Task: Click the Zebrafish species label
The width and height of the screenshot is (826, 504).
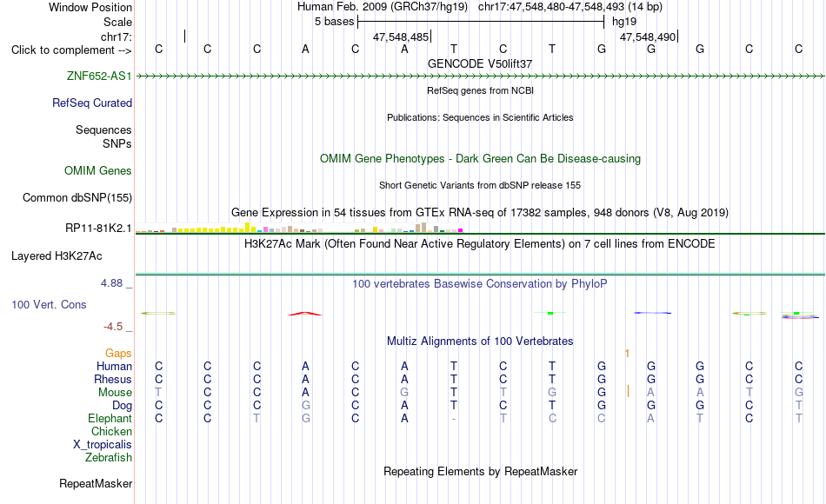Action: point(109,457)
